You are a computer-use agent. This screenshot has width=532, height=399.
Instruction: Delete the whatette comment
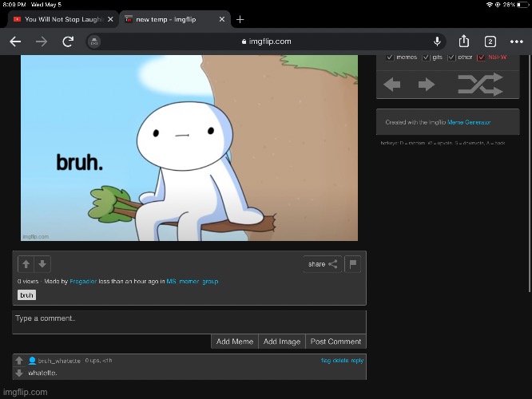[x=340, y=361]
